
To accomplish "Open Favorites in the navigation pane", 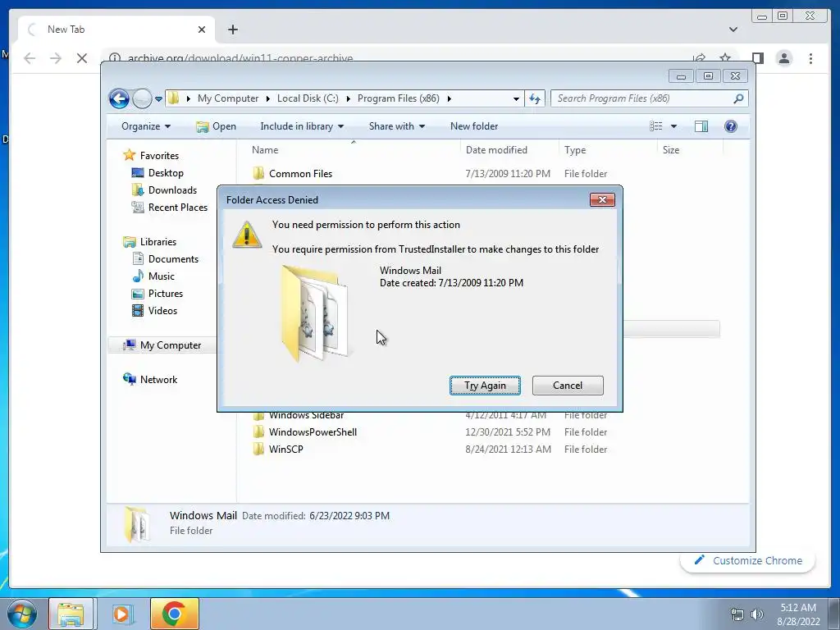I will coord(159,155).
